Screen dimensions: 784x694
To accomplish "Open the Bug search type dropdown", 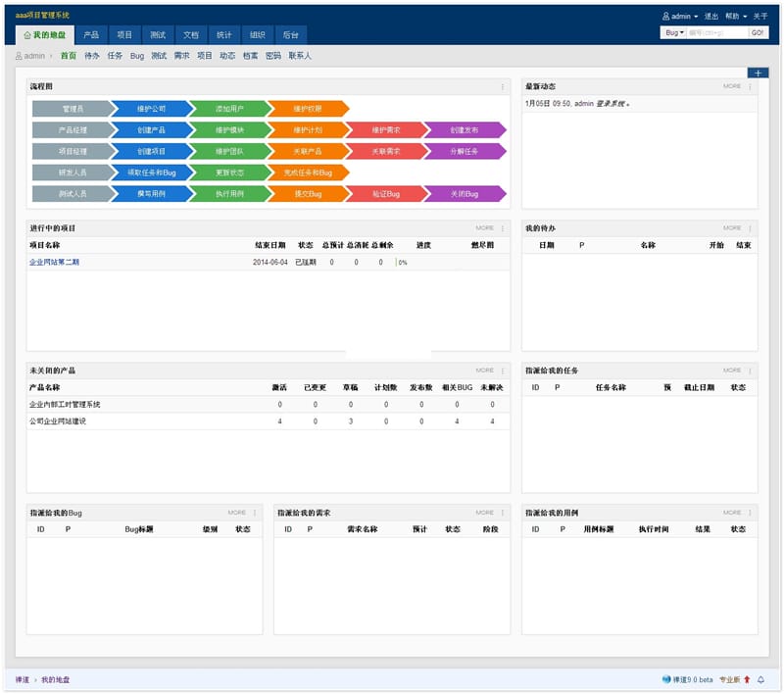I will pos(674,32).
